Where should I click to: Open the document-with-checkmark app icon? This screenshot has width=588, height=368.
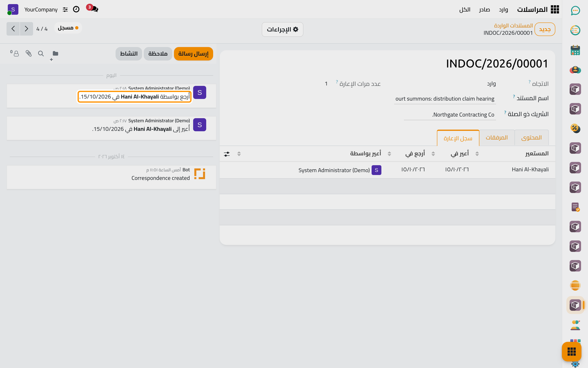click(x=575, y=207)
